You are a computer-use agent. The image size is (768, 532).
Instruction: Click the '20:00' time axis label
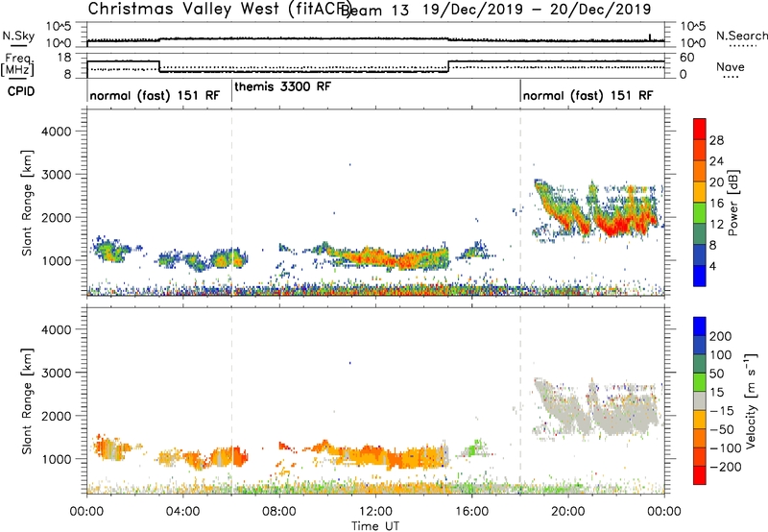[568, 512]
